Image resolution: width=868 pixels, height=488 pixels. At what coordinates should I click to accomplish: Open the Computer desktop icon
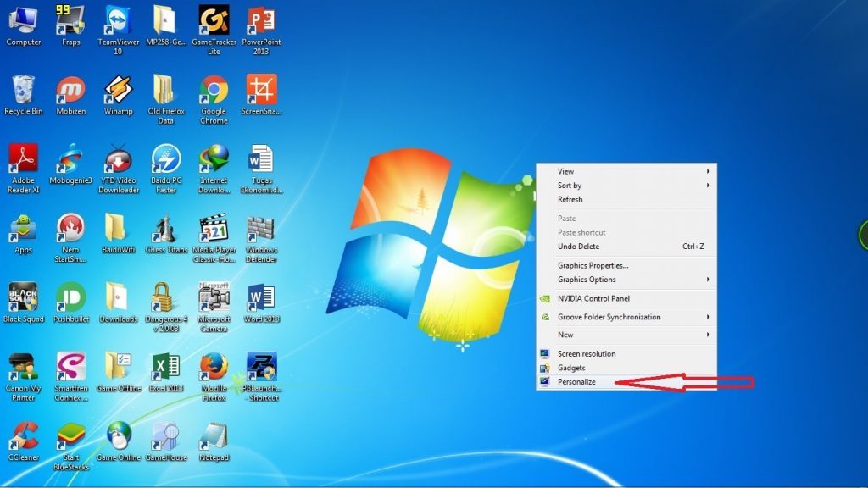click(x=23, y=22)
